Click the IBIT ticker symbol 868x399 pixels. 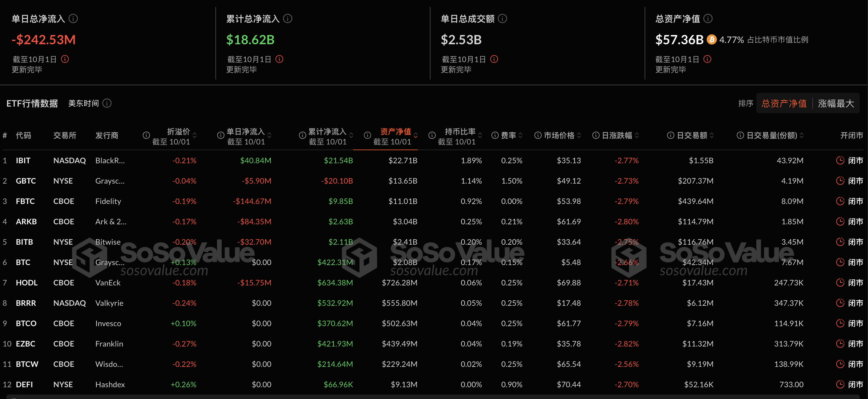(x=23, y=160)
